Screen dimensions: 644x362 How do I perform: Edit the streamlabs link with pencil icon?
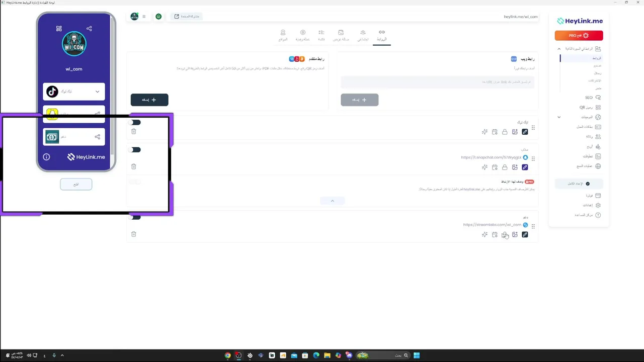[525, 234]
